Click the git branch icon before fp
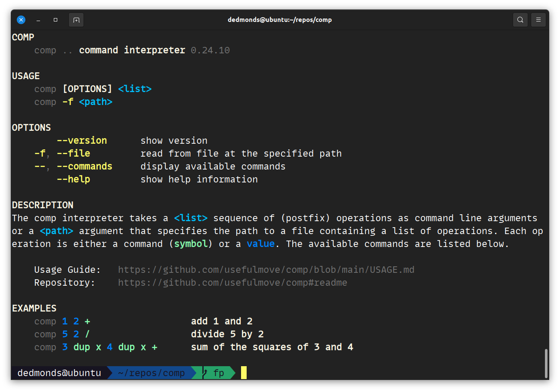Screen dimensions: 560x392 pos(205,373)
